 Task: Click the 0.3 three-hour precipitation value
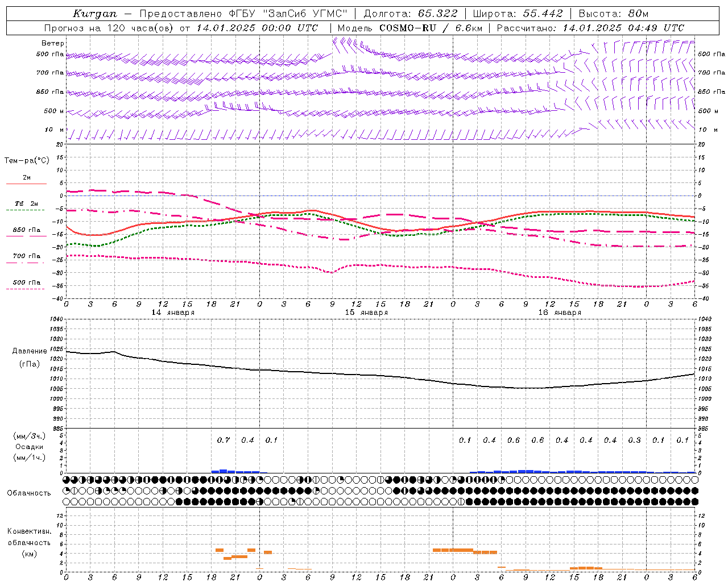pos(635,440)
